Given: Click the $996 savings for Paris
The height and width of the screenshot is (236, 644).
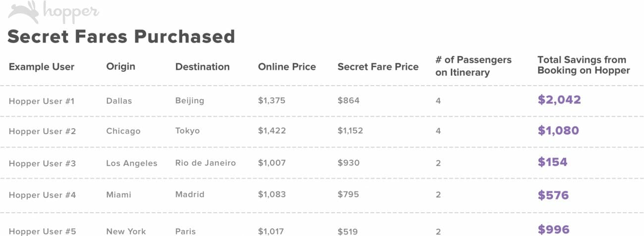Looking at the screenshot, I should click(553, 230).
